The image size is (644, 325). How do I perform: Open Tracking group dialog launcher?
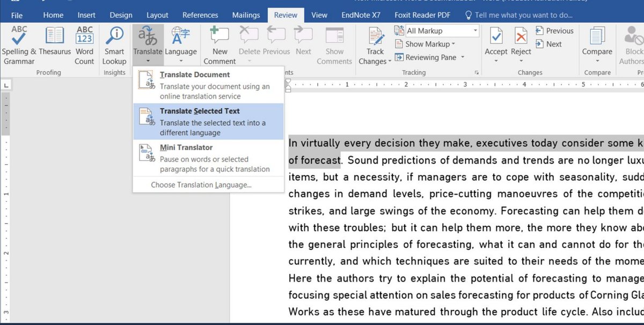point(476,72)
